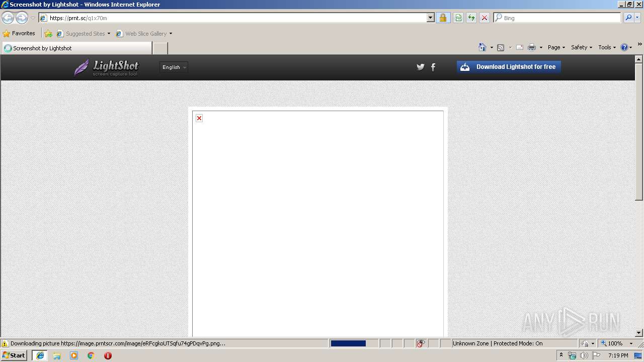Screen dimensions: 644x362
Task: Click the scrollbar down arrow
Action: pos(639,333)
